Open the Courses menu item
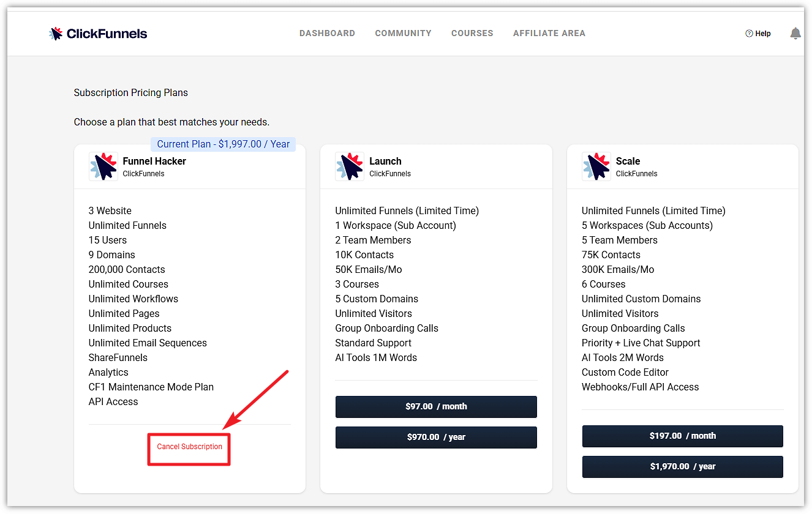The image size is (812, 514). 472,33
